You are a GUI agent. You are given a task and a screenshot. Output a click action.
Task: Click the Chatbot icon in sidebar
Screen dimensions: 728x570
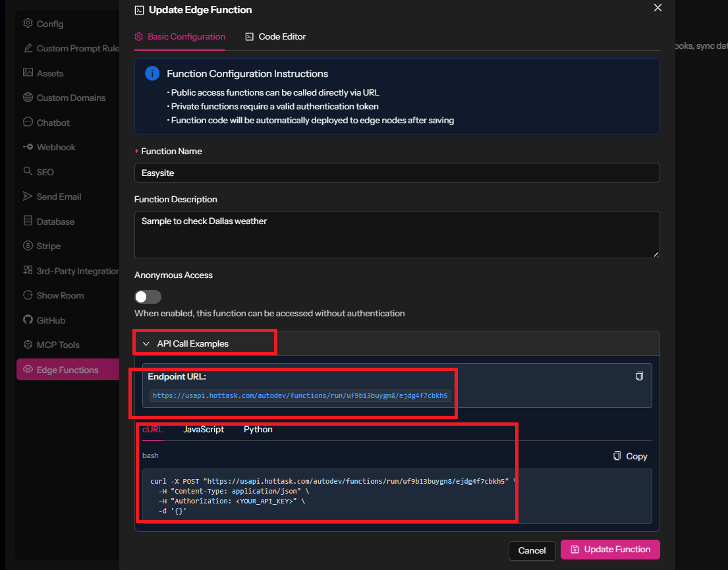coord(28,123)
